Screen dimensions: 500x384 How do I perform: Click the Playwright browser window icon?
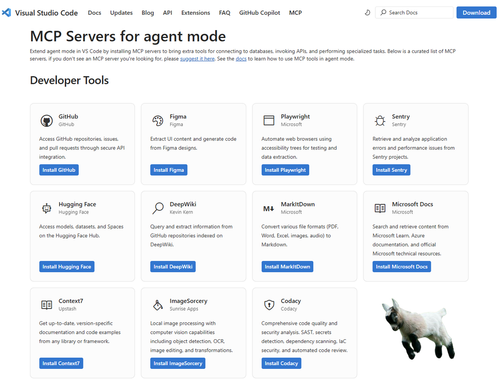(x=269, y=120)
